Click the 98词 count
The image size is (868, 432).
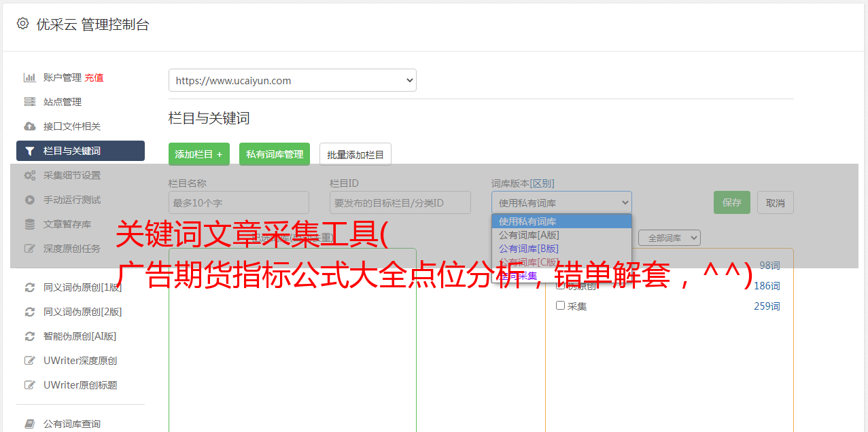click(769, 266)
